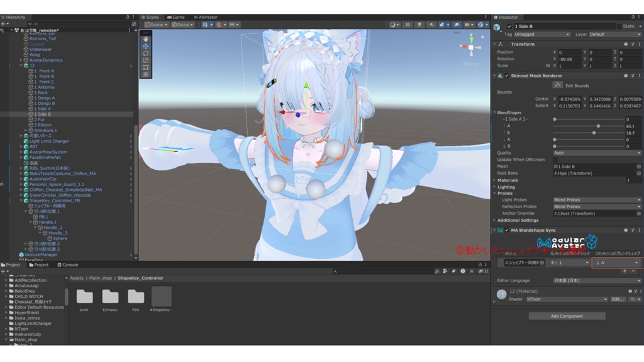This screenshot has height=362, width=644.
Task: Toggle the Gizmos icon
Action: pyautogui.click(x=480, y=25)
